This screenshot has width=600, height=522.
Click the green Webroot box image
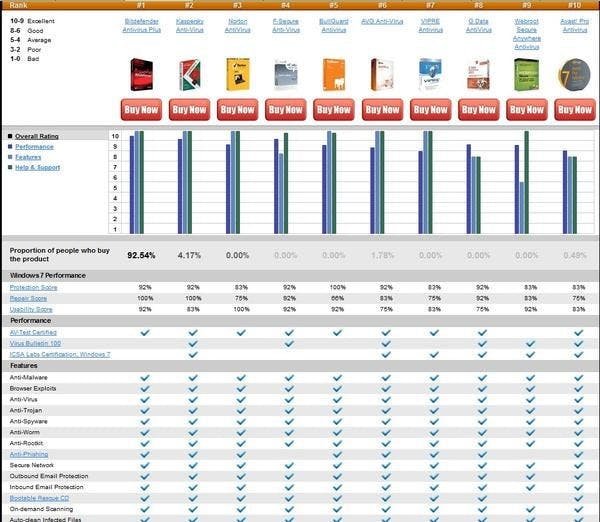point(527,74)
